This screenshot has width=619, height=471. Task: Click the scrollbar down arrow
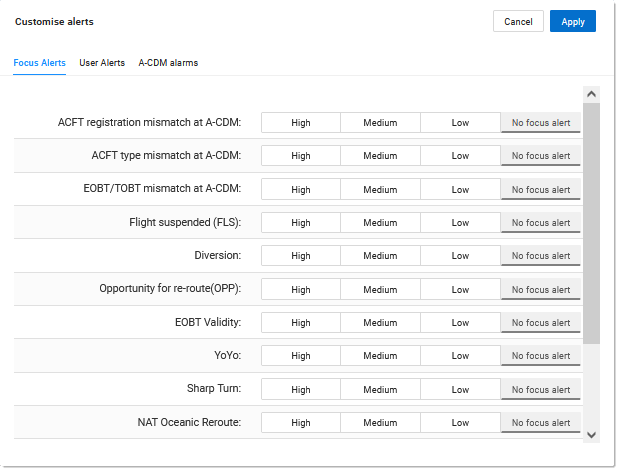click(x=591, y=435)
